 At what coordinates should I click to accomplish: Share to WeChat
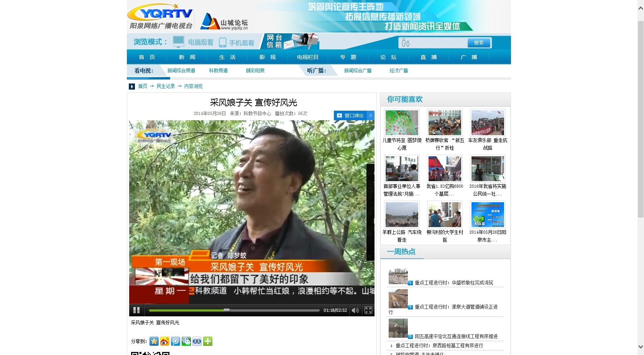[x=186, y=341]
